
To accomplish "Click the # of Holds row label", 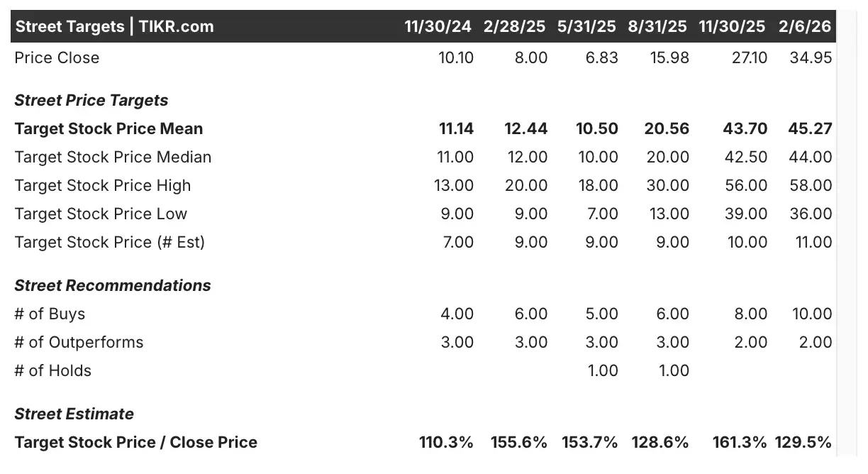I will click(52, 370).
